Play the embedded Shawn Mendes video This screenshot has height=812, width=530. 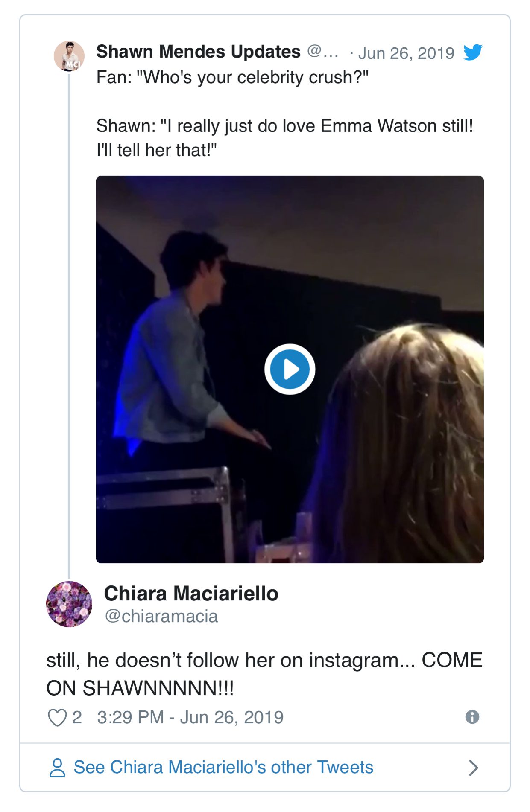pos(290,369)
